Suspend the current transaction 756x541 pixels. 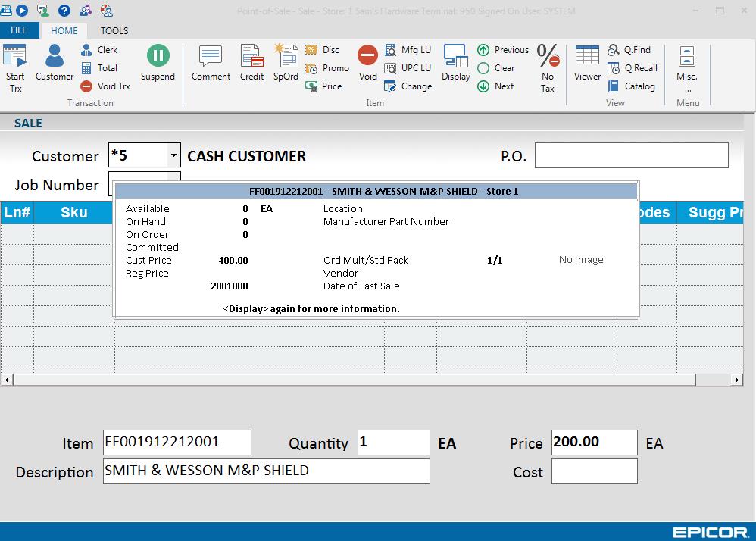[x=158, y=63]
